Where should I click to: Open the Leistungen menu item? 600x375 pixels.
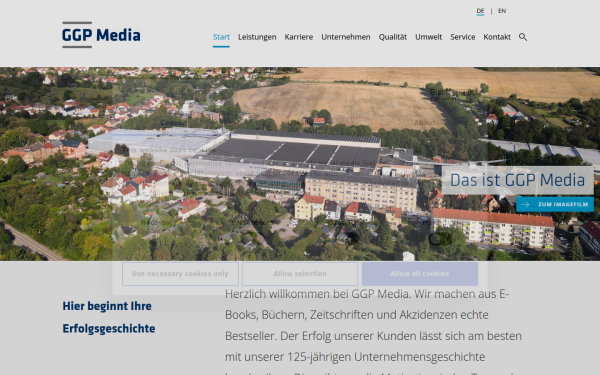257,37
